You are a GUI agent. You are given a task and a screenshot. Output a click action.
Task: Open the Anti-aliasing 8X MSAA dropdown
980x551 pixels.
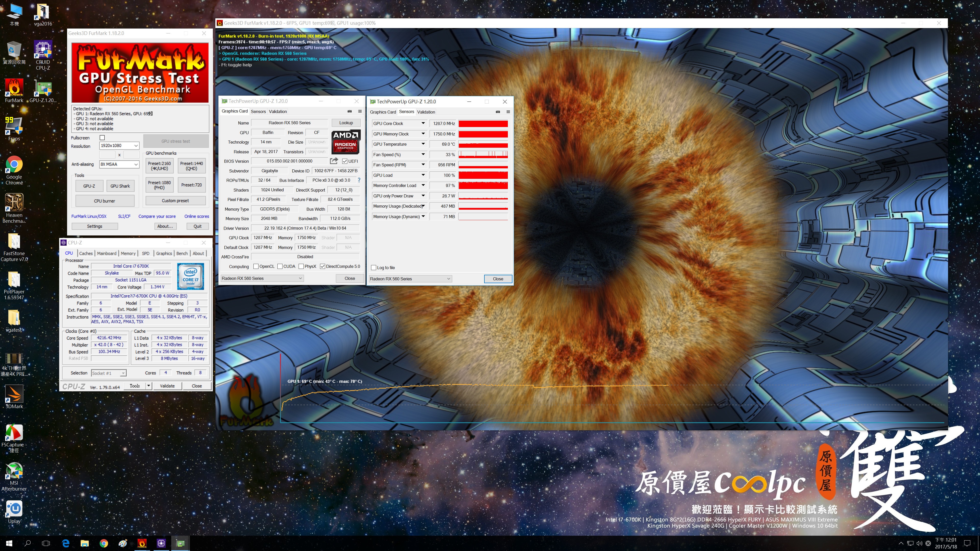(x=119, y=164)
